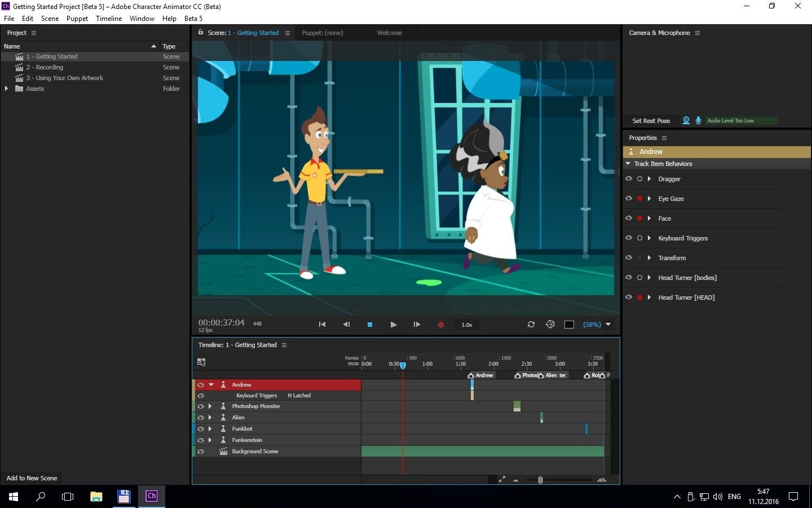Start recording with the red record button
This screenshot has height=508, width=812.
click(441, 325)
